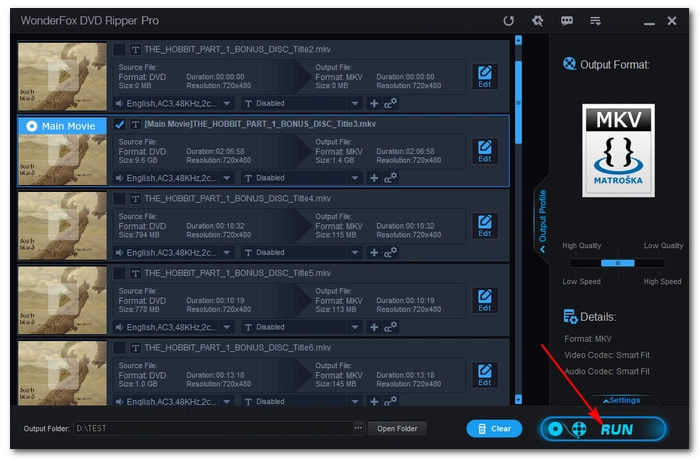The height and width of the screenshot is (460, 700).
Task: Click the Output Folder path field
Action: [x=213, y=428]
